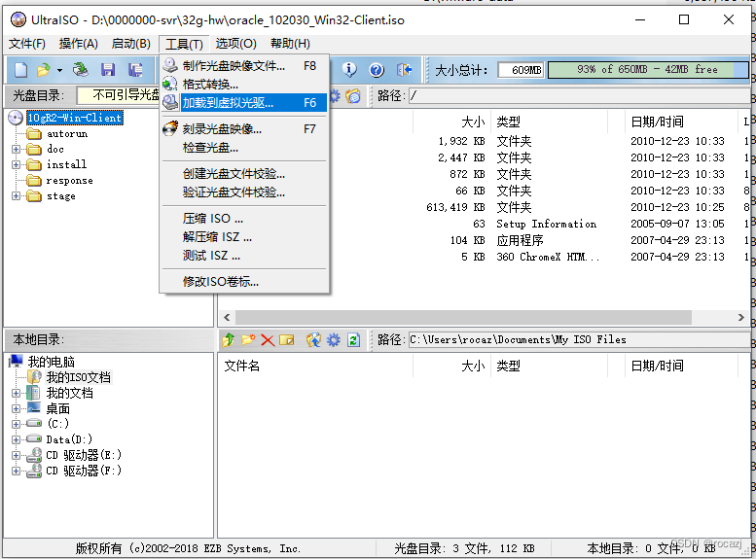Click the Open file folder toolbar icon

[x=44, y=70]
